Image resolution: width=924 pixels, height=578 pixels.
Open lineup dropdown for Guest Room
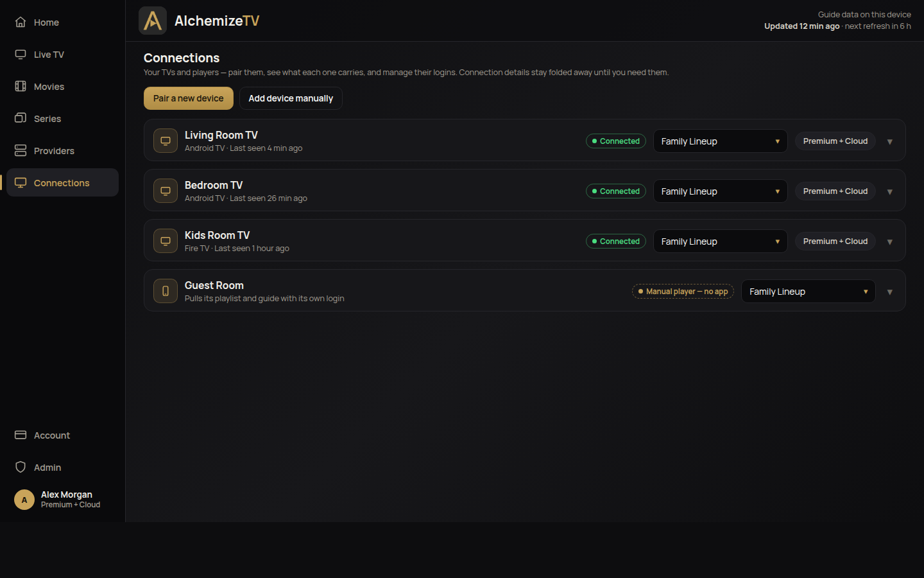pyautogui.click(x=809, y=292)
